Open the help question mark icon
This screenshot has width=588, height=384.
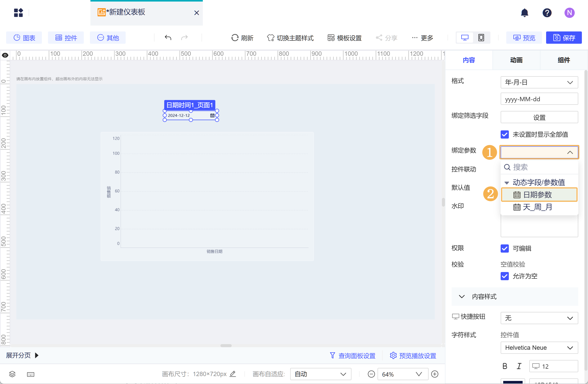click(547, 13)
